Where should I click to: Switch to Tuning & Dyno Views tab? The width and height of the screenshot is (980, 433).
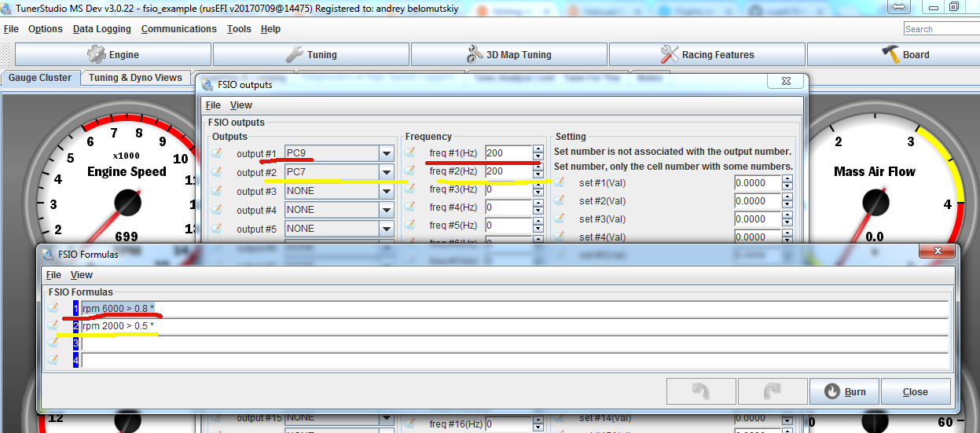tap(135, 78)
